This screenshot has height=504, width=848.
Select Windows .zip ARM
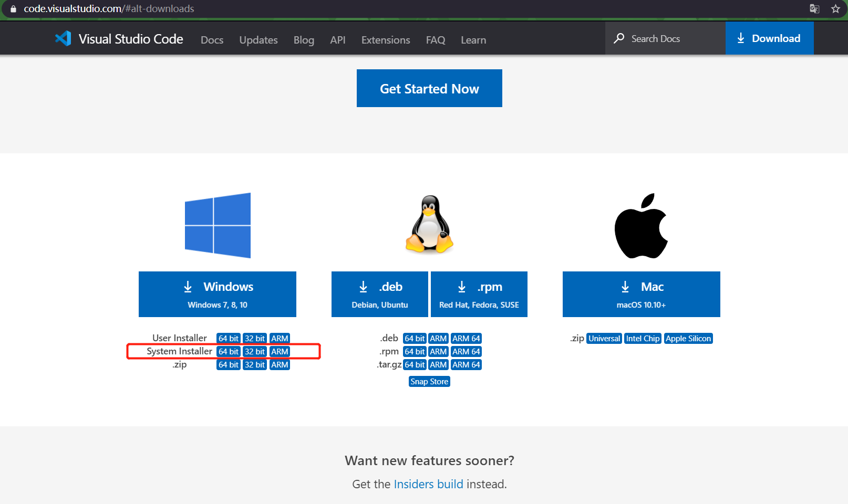(280, 365)
